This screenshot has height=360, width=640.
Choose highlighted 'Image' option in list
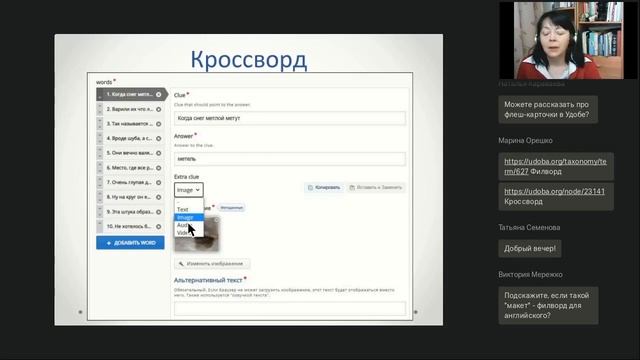pos(189,217)
